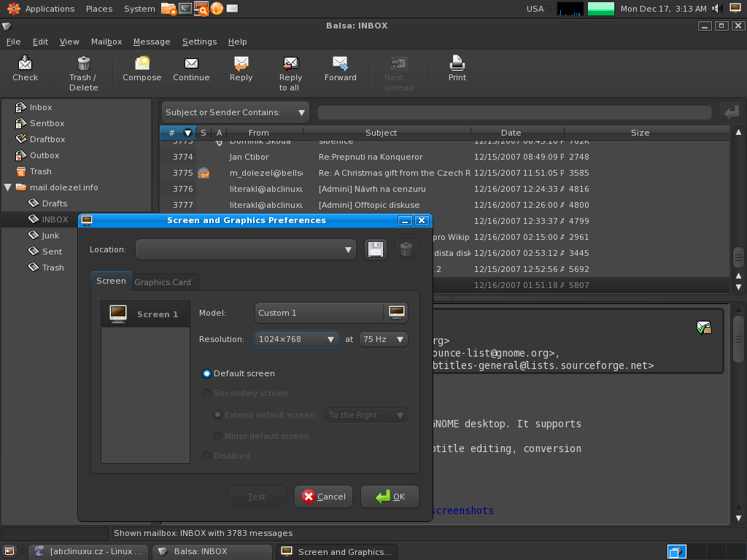Switch to the Screen tab

[x=111, y=281]
